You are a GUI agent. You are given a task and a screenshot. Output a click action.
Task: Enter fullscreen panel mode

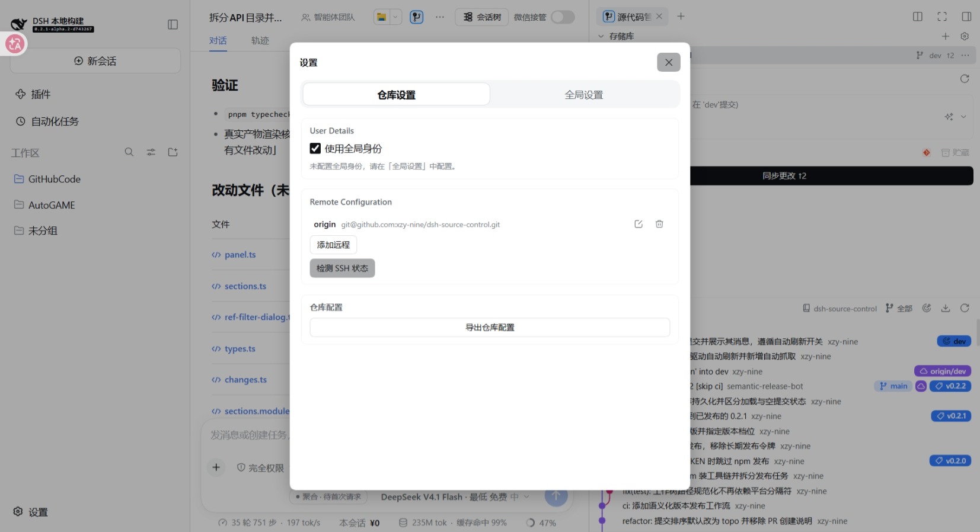[x=942, y=17]
